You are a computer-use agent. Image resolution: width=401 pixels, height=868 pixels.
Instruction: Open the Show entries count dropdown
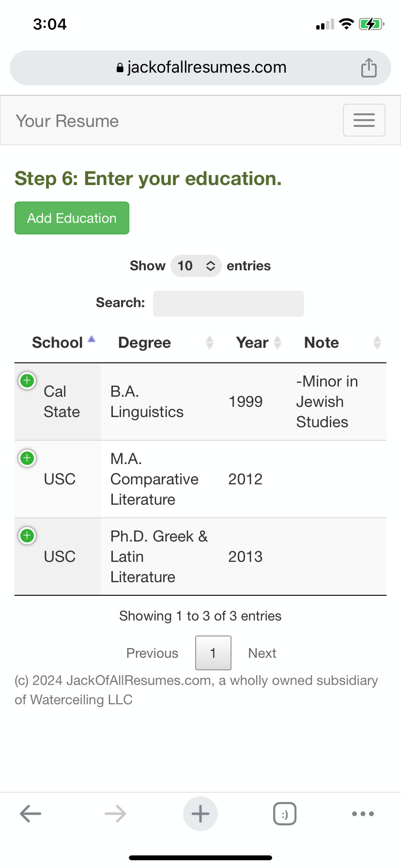(x=196, y=266)
